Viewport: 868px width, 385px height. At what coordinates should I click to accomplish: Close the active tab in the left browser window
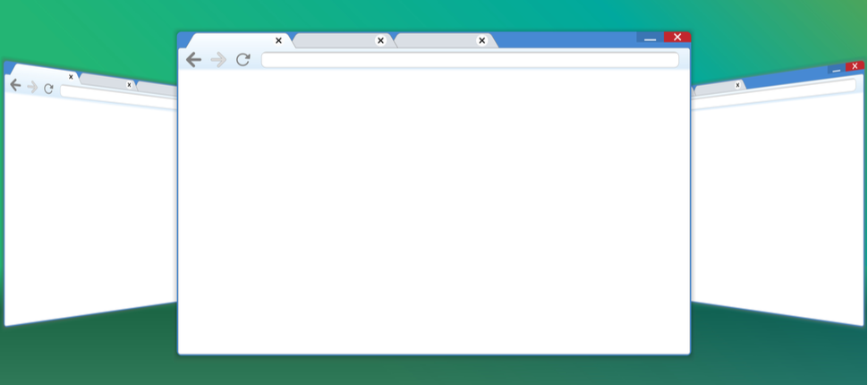coord(71,77)
